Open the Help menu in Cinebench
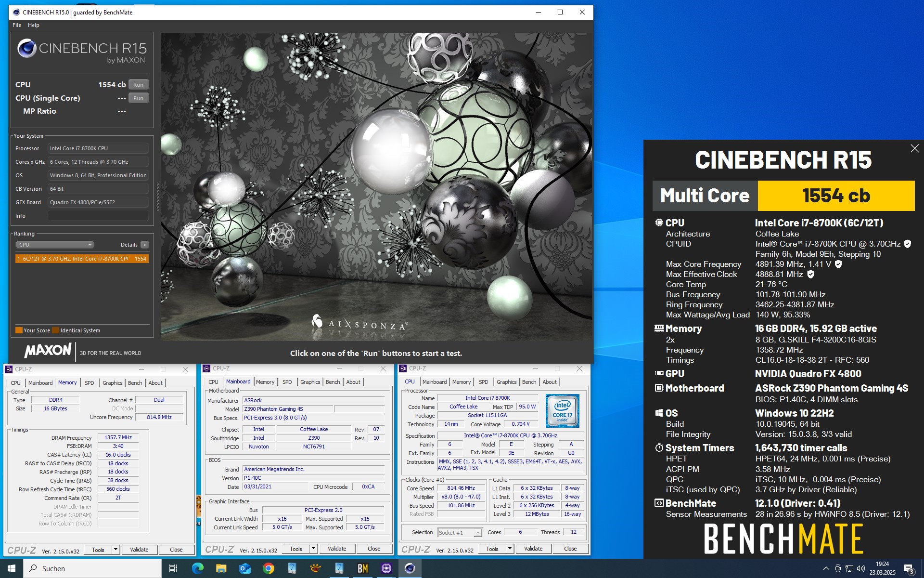 [33, 25]
